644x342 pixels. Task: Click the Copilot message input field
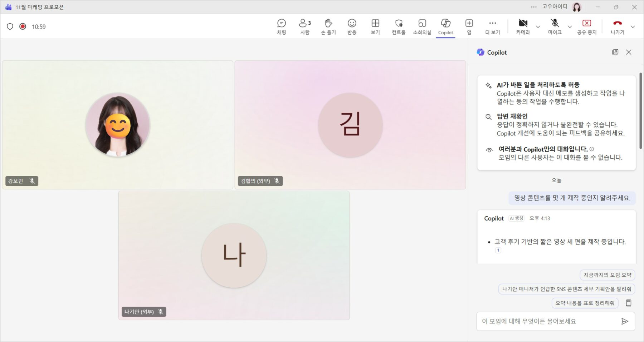pyautogui.click(x=547, y=321)
